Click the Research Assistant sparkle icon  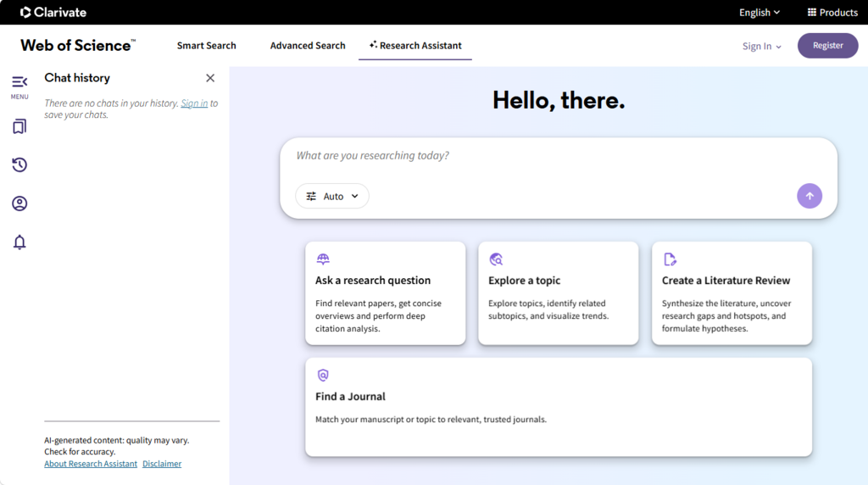click(x=373, y=44)
